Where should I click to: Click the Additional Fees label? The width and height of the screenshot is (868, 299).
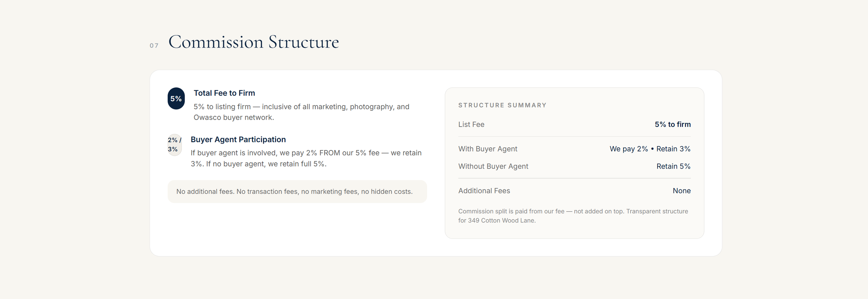[484, 191]
